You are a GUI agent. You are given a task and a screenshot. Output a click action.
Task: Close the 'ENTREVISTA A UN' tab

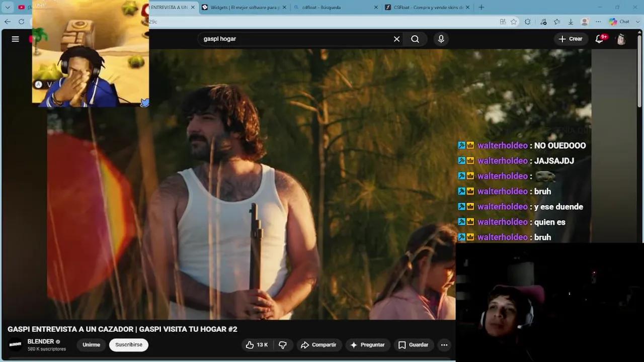tap(193, 8)
